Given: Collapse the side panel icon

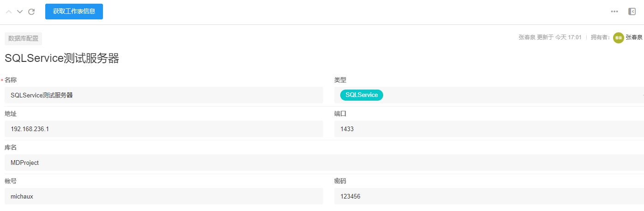Looking at the screenshot, I should coord(632,12).
